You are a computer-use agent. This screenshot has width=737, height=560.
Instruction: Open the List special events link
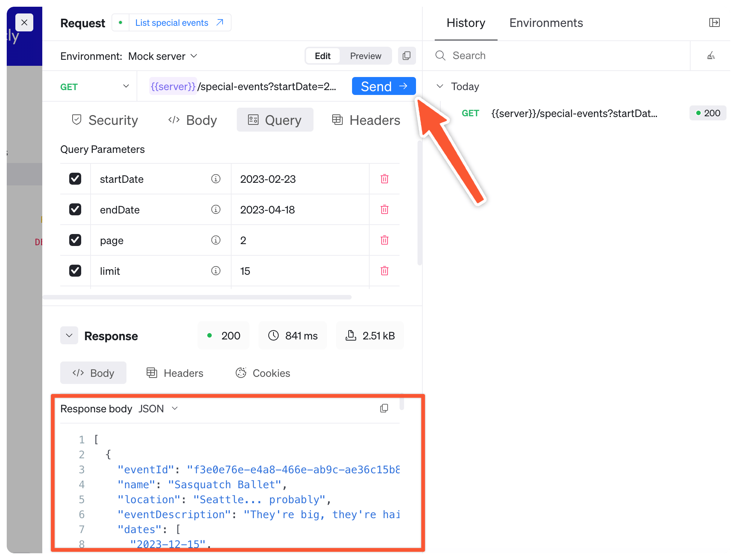click(180, 23)
